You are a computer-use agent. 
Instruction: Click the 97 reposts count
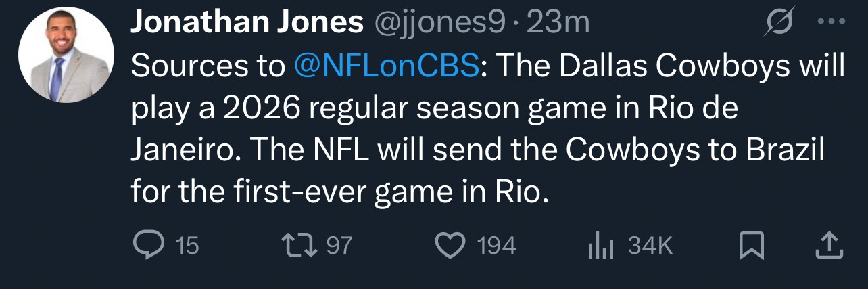[x=339, y=246]
